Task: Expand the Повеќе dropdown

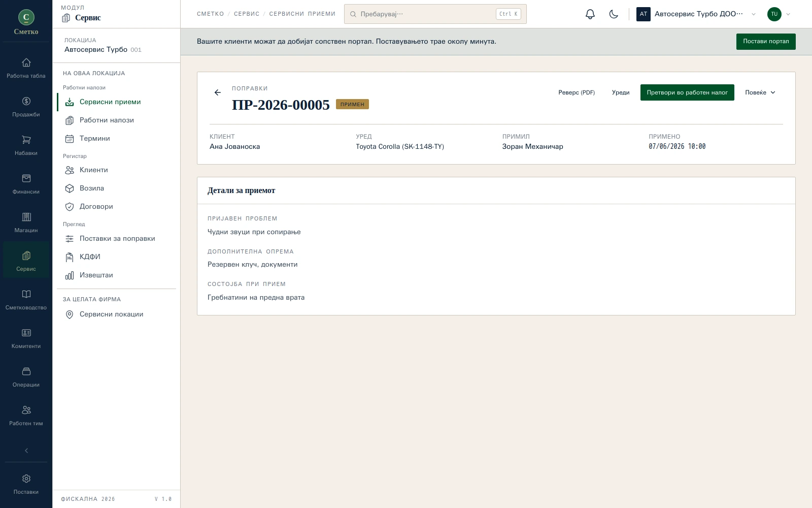Action: (x=760, y=92)
